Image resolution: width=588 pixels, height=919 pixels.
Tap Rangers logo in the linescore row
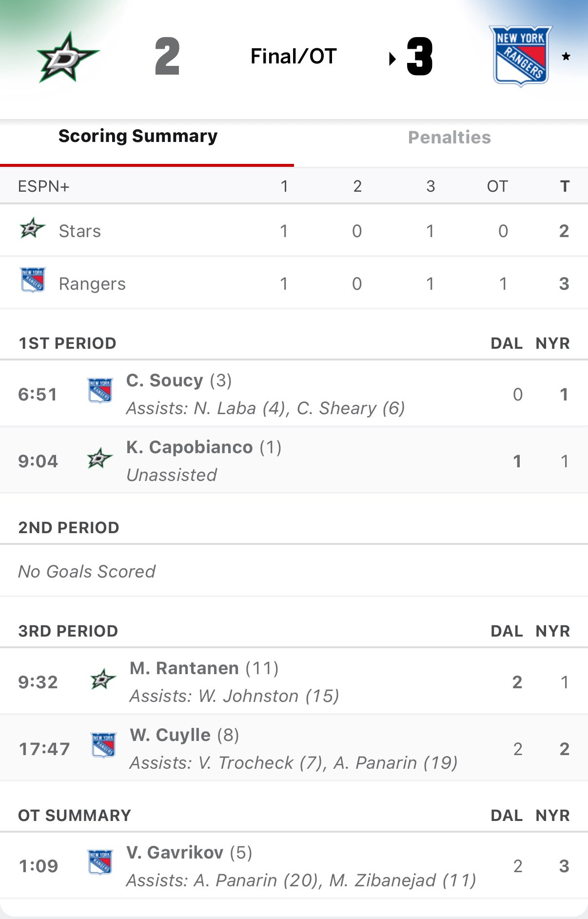[33, 280]
